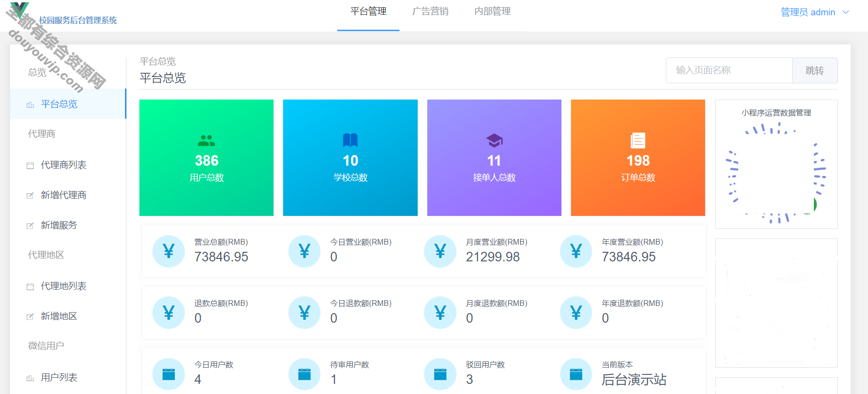Click list icon next to 代理地列表

[x=30, y=286]
